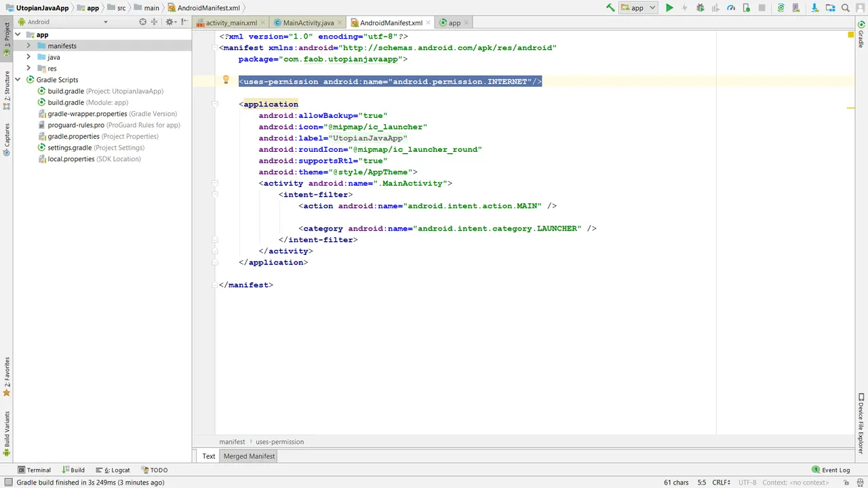Open the TODO tool window
The width and height of the screenshot is (868, 488).
coord(155,470)
